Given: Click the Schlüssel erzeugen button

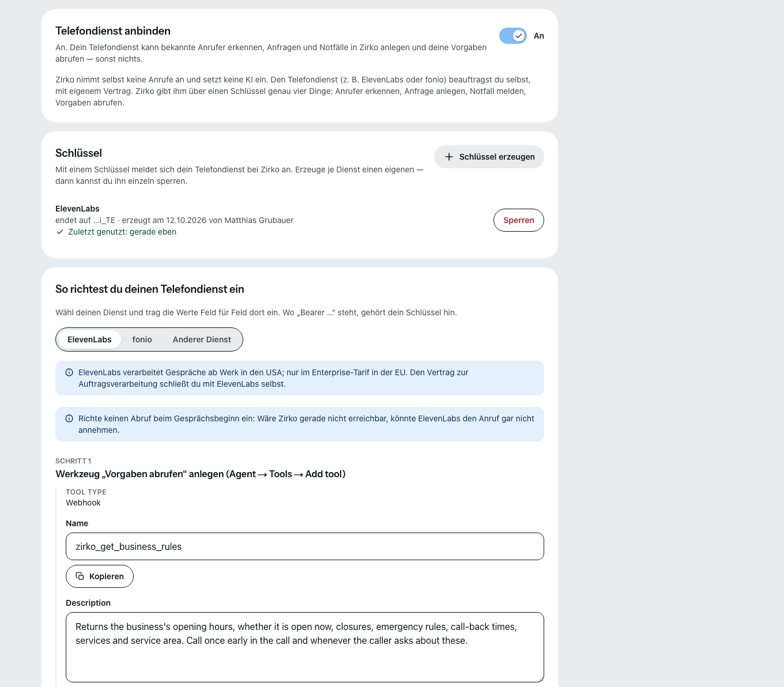Looking at the screenshot, I should (489, 157).
